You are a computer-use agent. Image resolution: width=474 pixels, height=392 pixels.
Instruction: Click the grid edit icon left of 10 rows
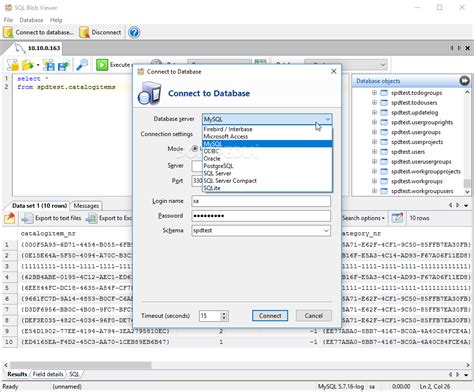(x=397, y=218)
